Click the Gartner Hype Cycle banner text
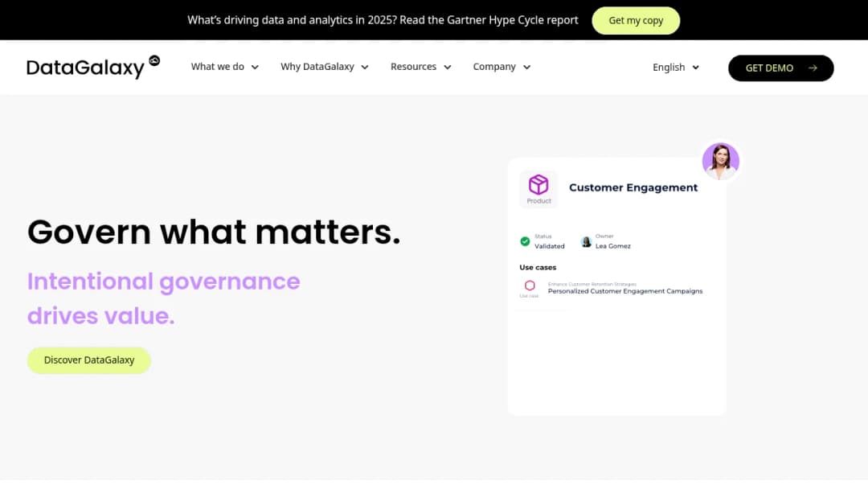The image size is (868, 489). coord(383,20)
